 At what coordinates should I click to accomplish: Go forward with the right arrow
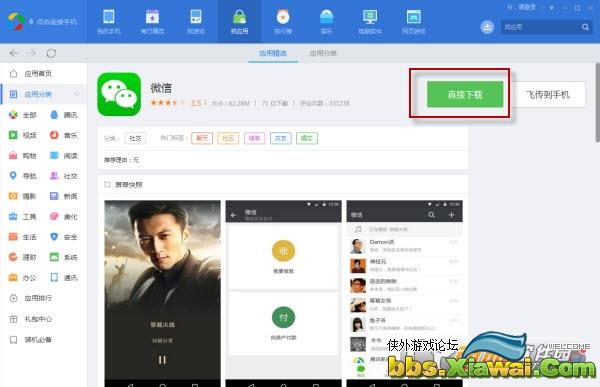pos(31,53)
